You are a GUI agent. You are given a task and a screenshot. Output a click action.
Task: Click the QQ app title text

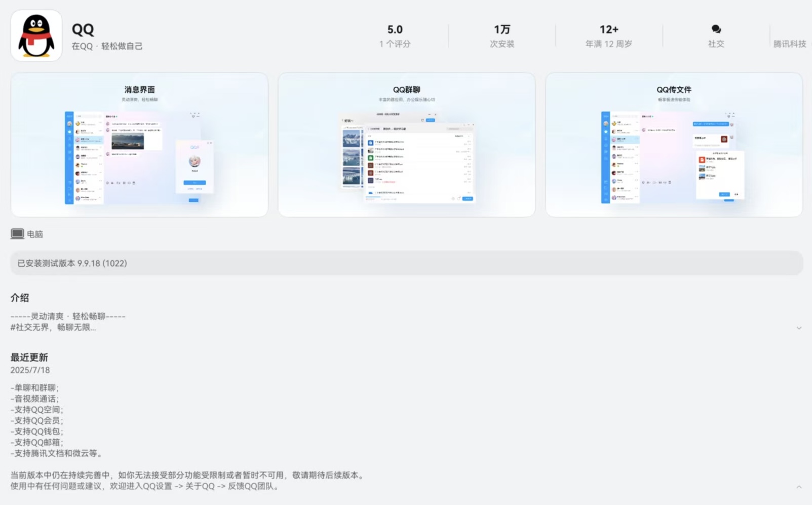coord(83,29)
